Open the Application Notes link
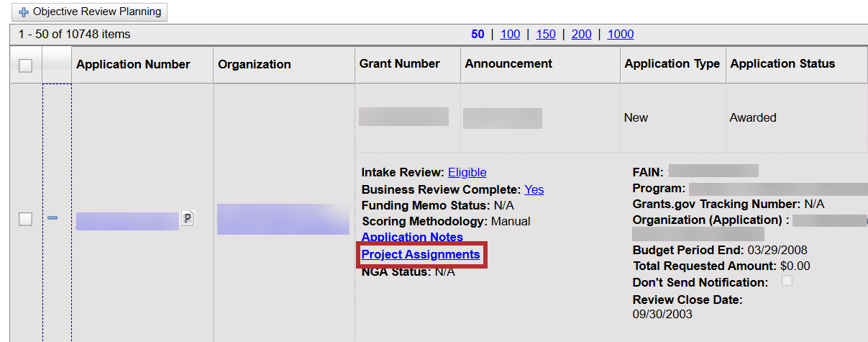868x342 pixels. click(x=412, y=237)
